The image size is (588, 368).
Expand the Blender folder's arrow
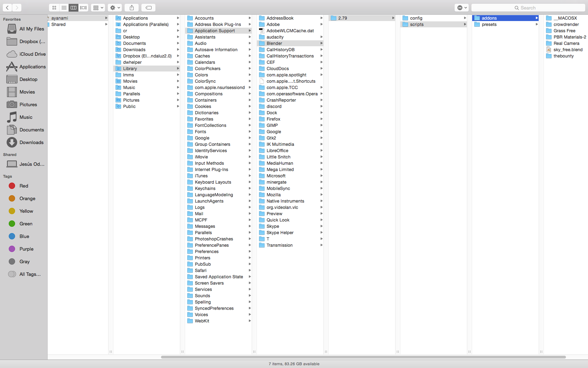tap(321, 43)
